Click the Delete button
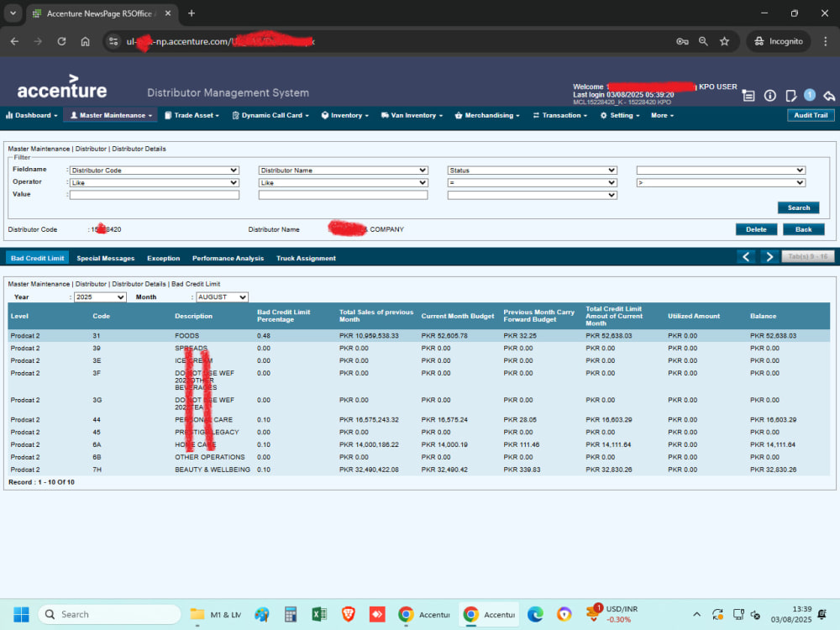This screenshot has height=630, width=840. (756, 229)
